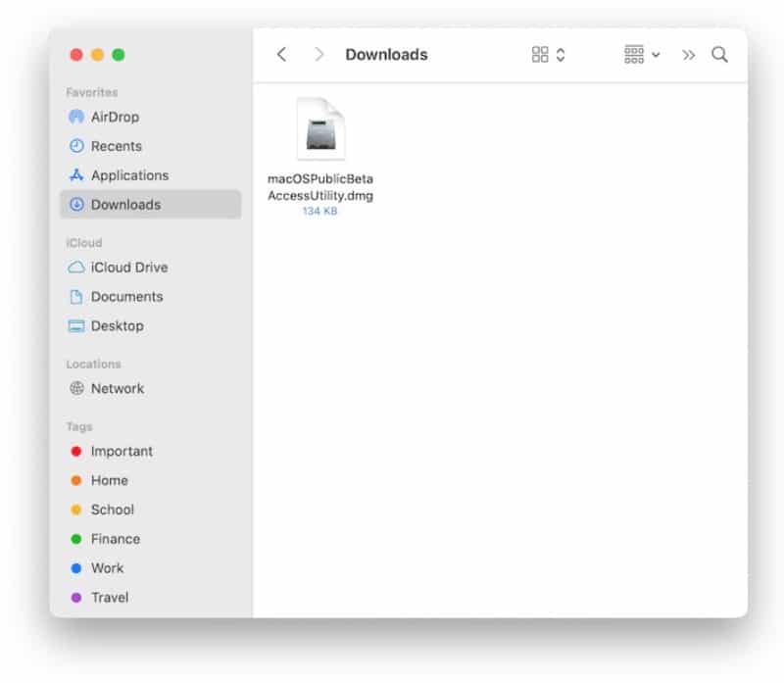
Task: Select Desktop in the Favorites sidebar
Action: (x=112, y=325)
